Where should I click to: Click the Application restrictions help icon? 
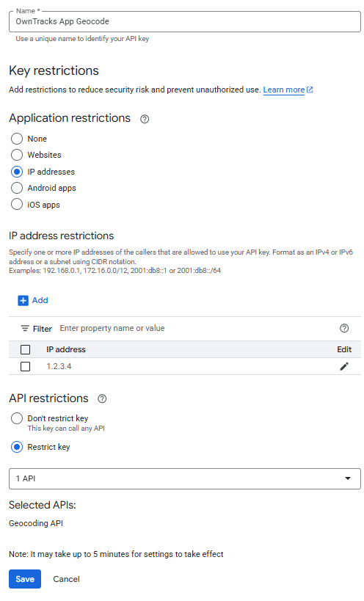click(x=145, y=119)
